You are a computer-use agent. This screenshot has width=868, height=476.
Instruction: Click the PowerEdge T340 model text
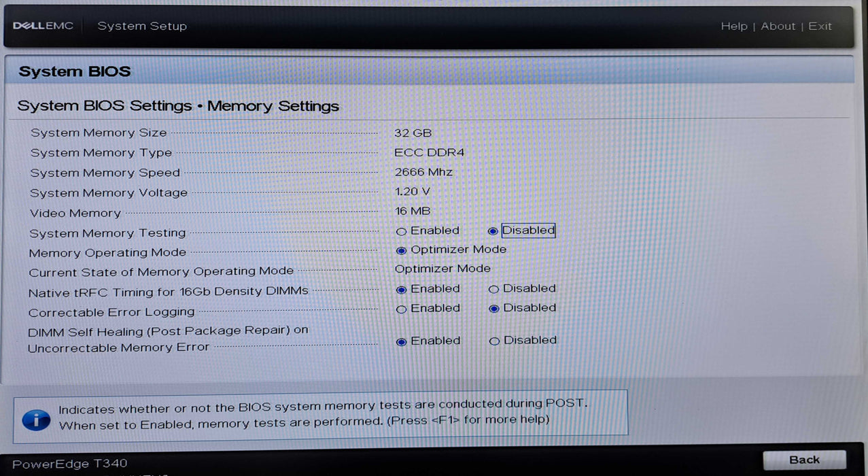[69, 464]
